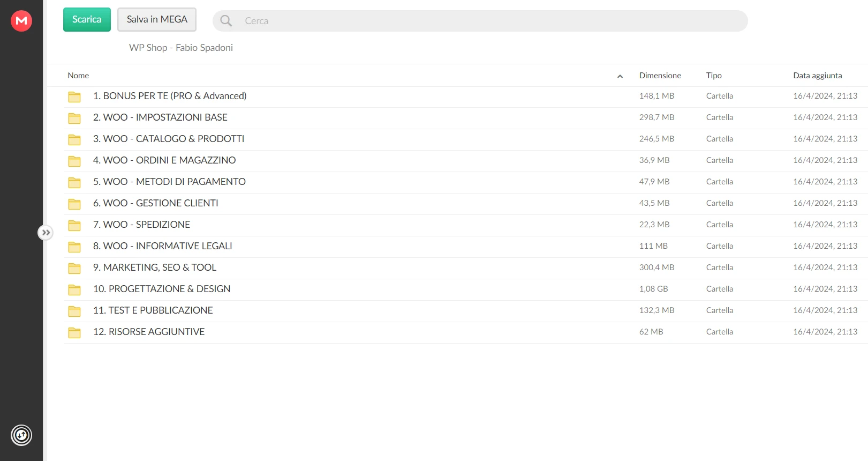Click the '132,3 MB' size value
The width and height of the screenshot is (868, 461).
pos(656,310)
